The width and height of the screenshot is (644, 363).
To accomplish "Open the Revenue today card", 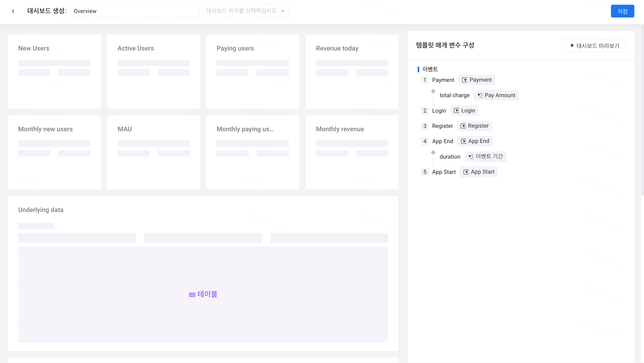I will pos(352,72).
